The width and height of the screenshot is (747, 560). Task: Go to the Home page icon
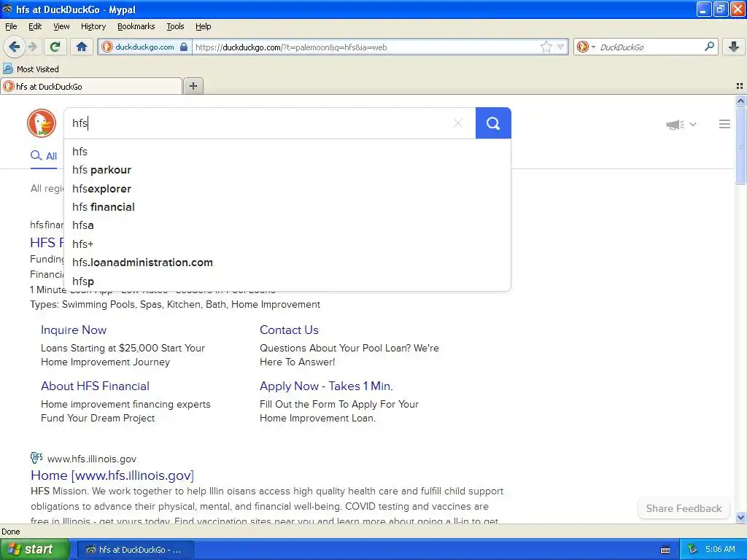tap(82, 47)
